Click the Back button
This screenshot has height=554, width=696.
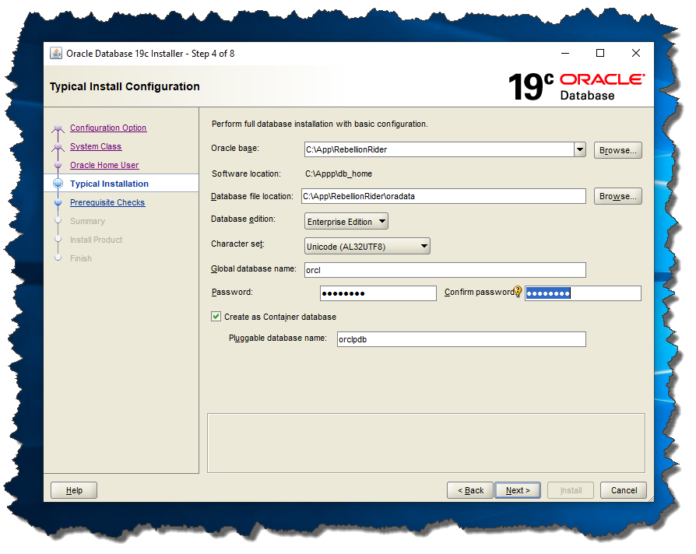(x=470, y=491)
